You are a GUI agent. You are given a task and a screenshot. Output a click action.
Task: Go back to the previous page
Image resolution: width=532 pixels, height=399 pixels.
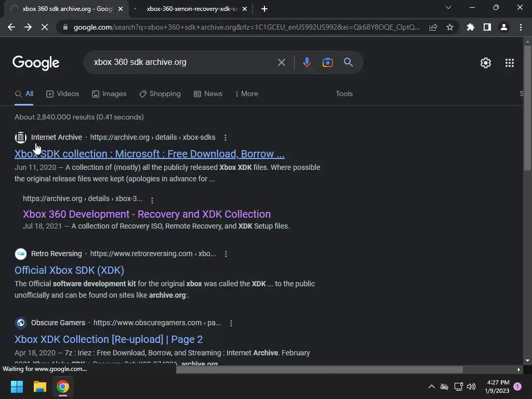click(x=11, y=27)
